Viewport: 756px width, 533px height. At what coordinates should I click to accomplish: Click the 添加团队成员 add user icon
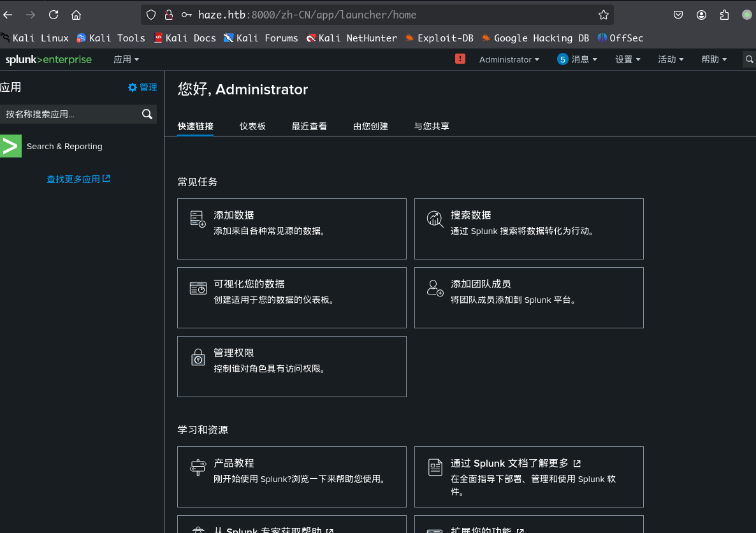coord(435,288)
